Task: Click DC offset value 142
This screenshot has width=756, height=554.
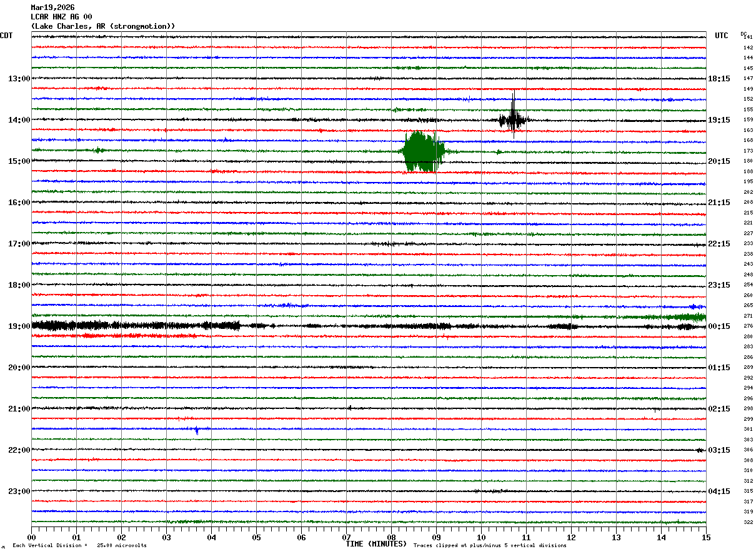Action: click(x=748, y=48)
